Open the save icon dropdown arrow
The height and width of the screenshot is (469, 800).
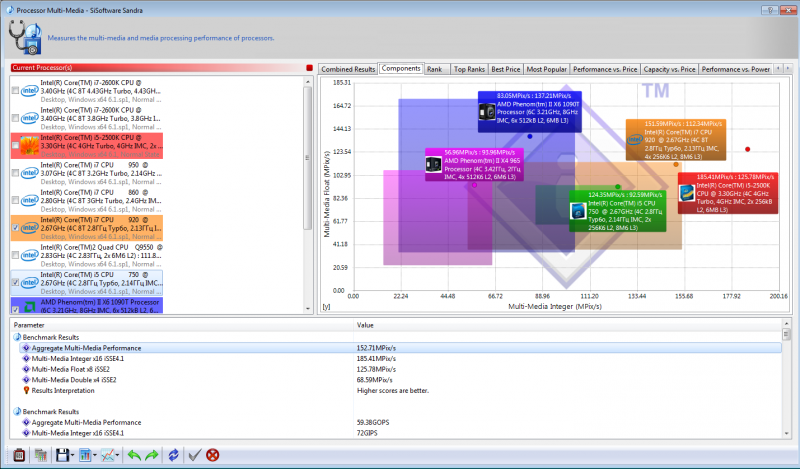[72, 455]
